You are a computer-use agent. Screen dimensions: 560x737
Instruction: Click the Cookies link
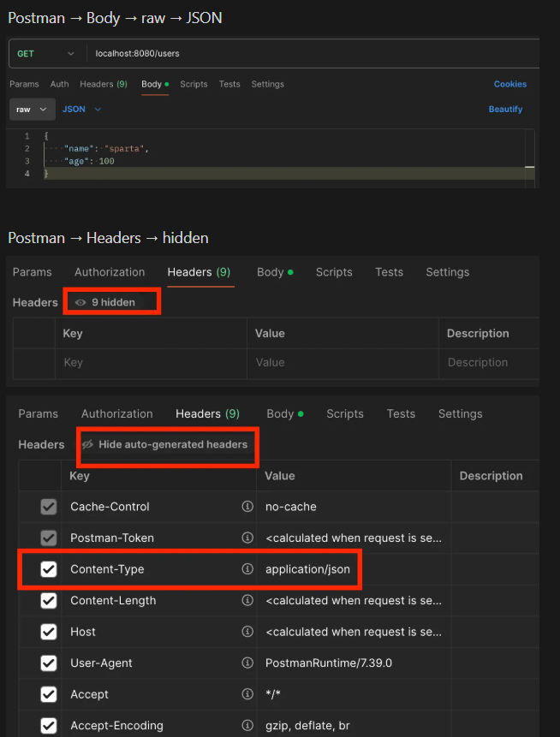[510, 84]
